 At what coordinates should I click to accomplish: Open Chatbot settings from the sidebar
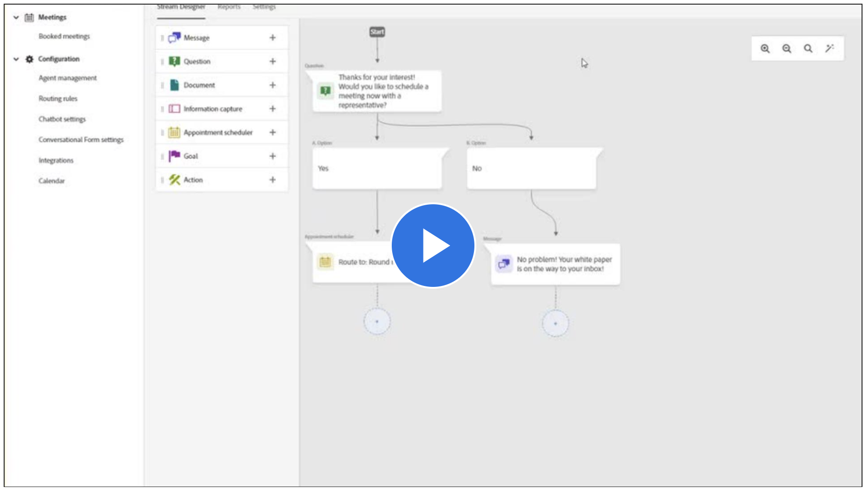point(62,119)
